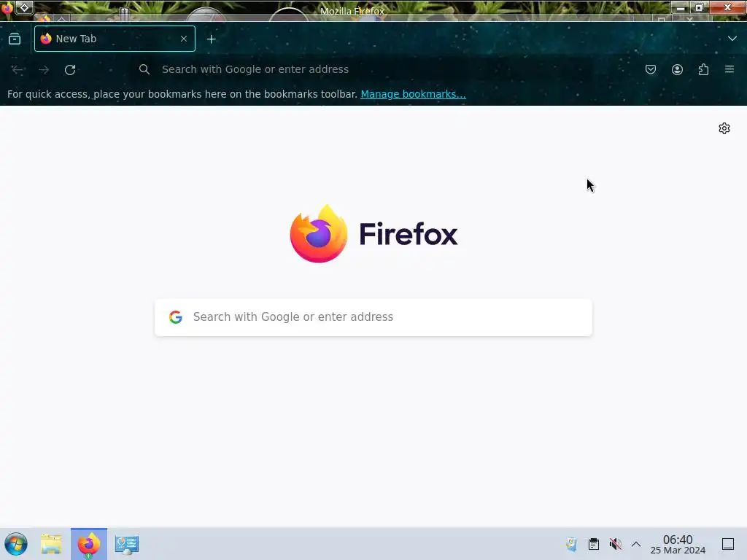
Task: Open the Save to Pocket button
Action: tap(650, 69)
